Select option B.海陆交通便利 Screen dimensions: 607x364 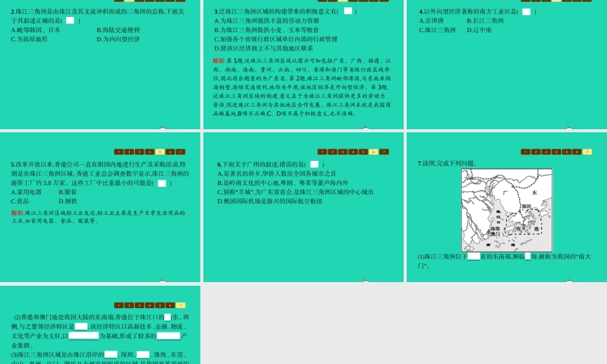[118, 30]
